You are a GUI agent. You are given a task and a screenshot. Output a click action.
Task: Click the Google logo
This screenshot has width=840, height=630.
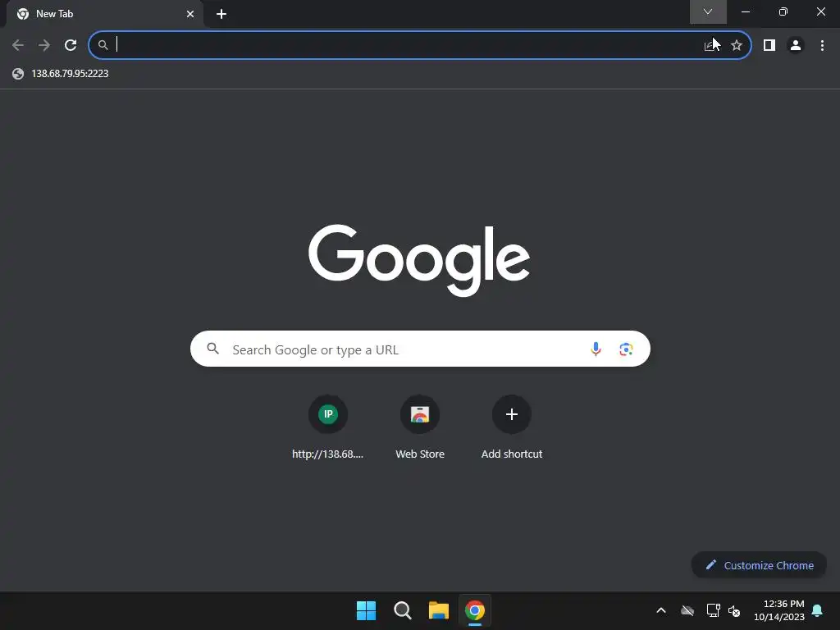click(419, 259)
